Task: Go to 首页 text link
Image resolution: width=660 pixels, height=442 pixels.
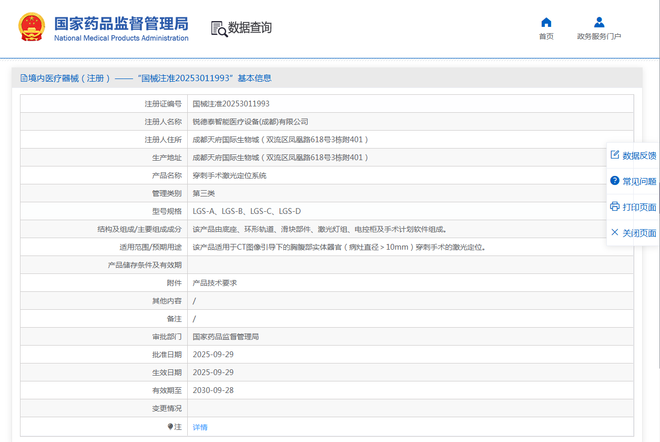Action: (546, 37)
